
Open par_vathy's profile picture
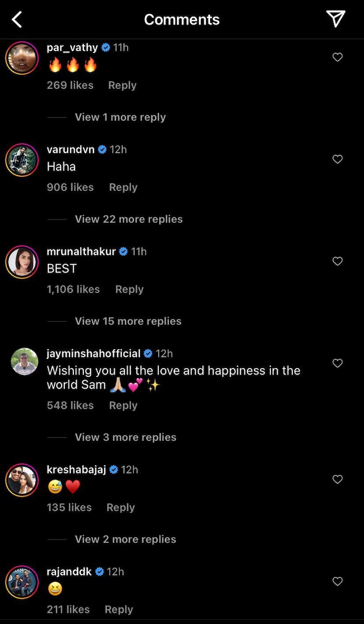22,58
